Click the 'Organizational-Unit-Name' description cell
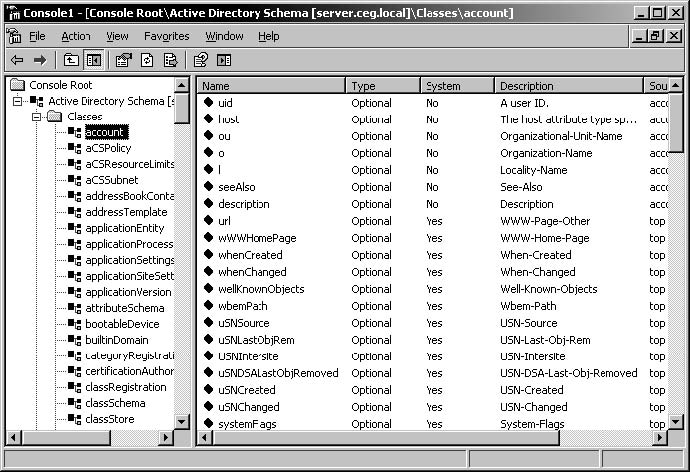The image size is (690, 472). [561, 136]
